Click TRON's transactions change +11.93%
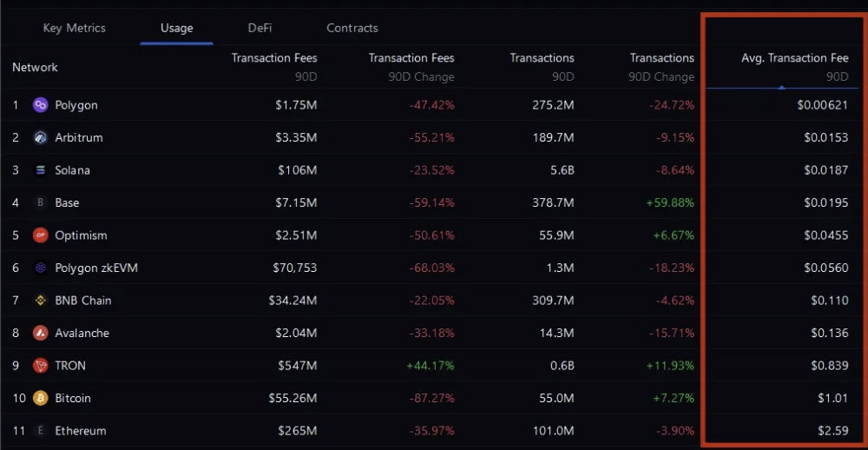 (x=670, y=366)
